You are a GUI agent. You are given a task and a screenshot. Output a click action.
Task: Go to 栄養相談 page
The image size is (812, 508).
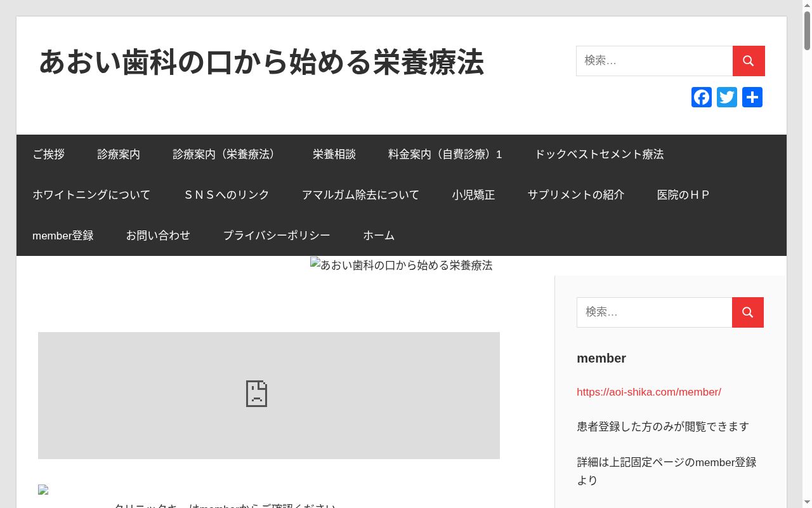pyautogui.click(x=334, y=154)
